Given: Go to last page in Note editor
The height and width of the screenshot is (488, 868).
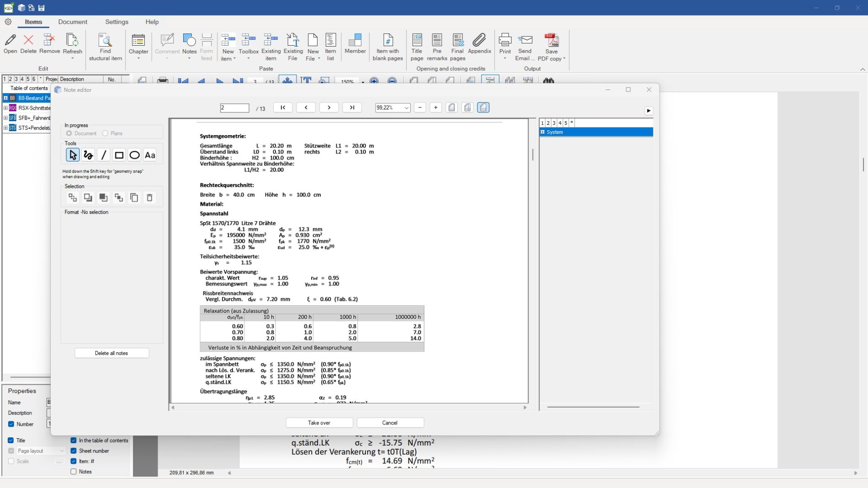Looking at the screenshot, I should pyautogui.click(x=352, y=107).
